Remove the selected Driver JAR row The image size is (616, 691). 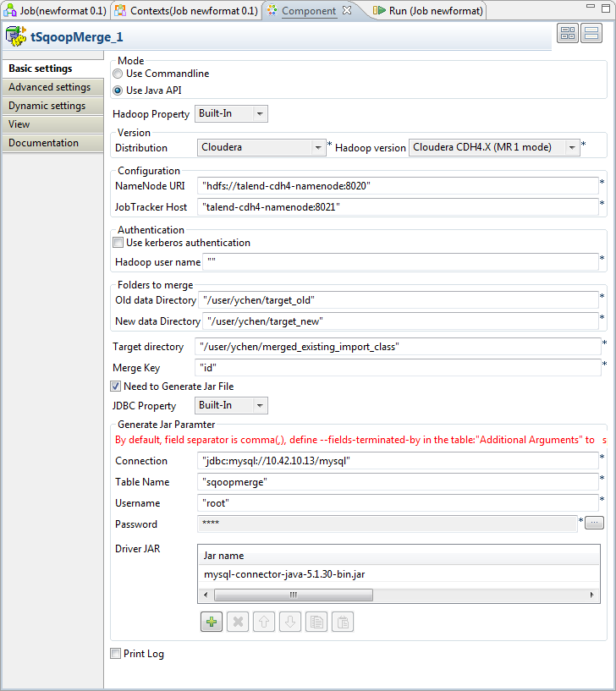pos(238,622)
